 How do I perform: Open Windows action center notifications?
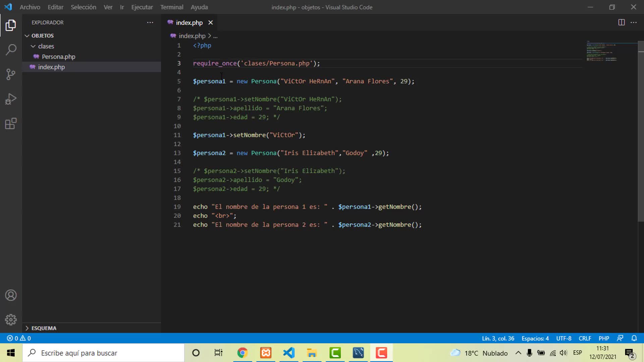[x=630, y=353]
